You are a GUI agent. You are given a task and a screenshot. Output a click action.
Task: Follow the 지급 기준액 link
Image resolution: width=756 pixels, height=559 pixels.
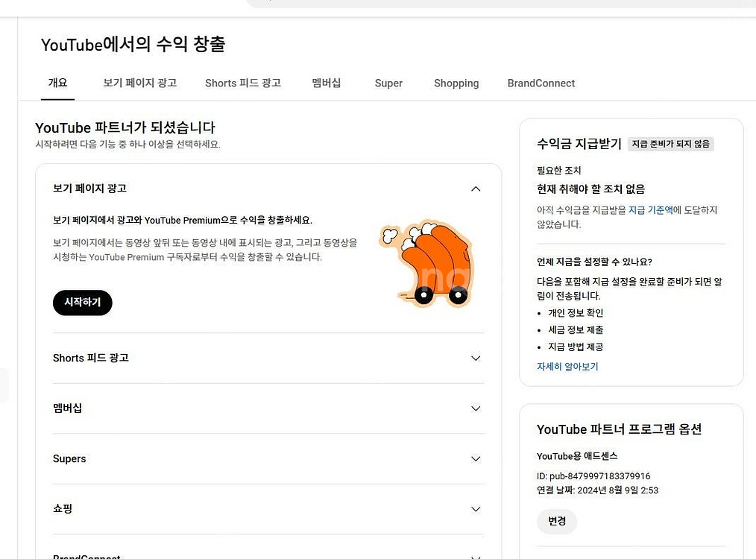coord(650,210)
